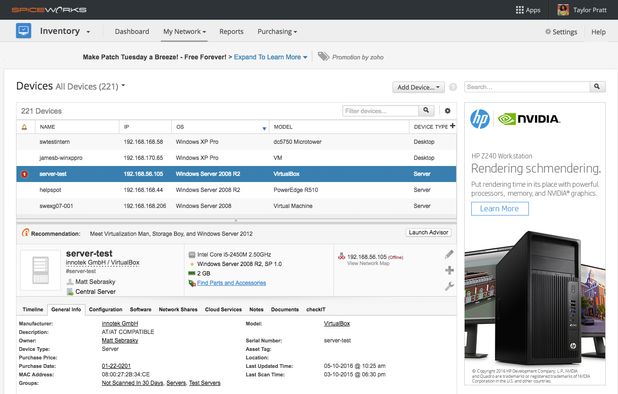Open Help
618x394 pixels.
598,32
